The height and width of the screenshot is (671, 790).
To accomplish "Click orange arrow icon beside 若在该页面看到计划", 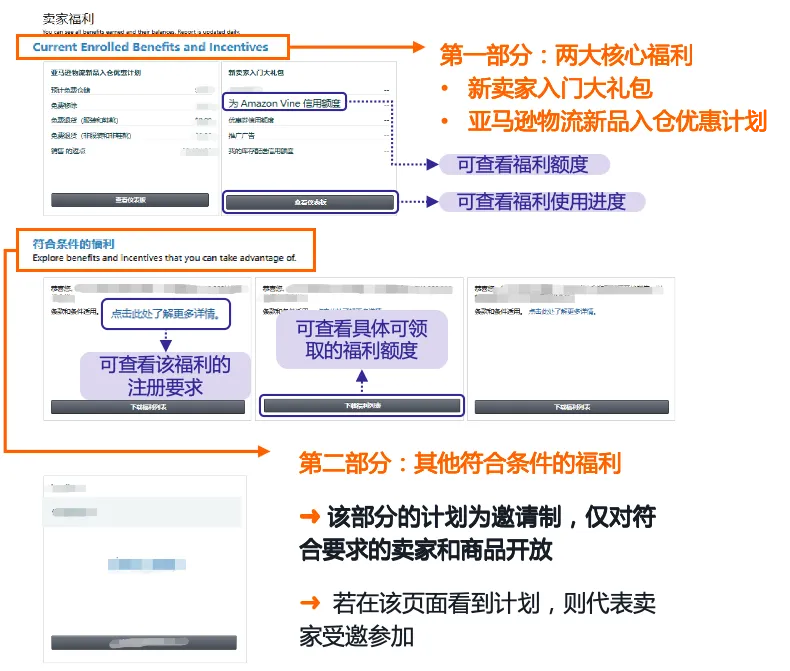I will [310, 602].
